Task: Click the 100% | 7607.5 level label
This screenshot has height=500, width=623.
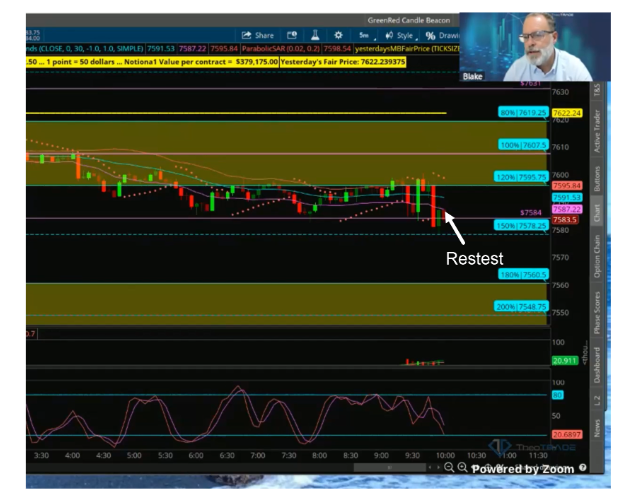Action: point(523,145)
